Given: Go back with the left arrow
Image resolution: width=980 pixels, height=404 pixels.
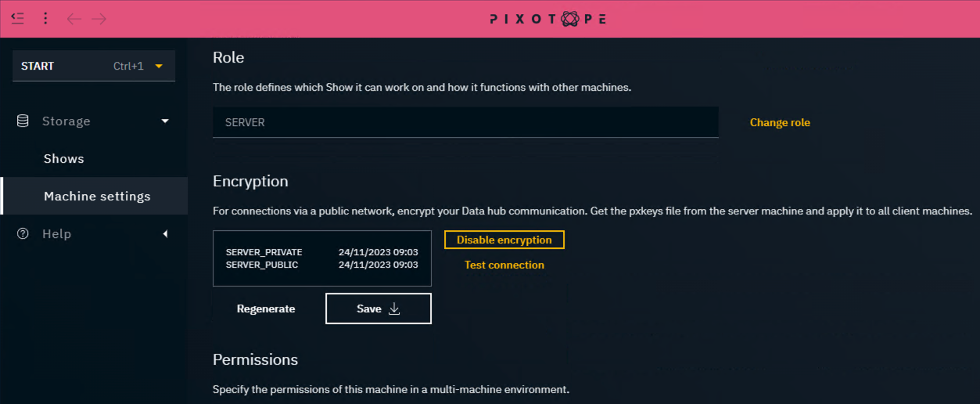Looking at the screenshot, I should point(74,18).
